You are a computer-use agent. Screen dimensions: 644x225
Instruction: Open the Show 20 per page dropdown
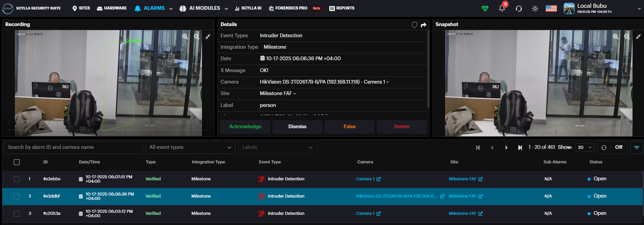pyautogui.click(x=585, y=148)
